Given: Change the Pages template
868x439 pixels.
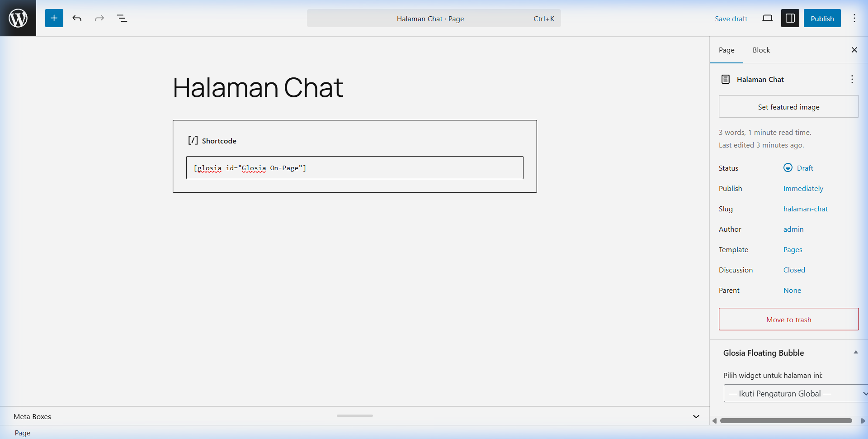Looking at the screenshot, I should click(793, 249).
